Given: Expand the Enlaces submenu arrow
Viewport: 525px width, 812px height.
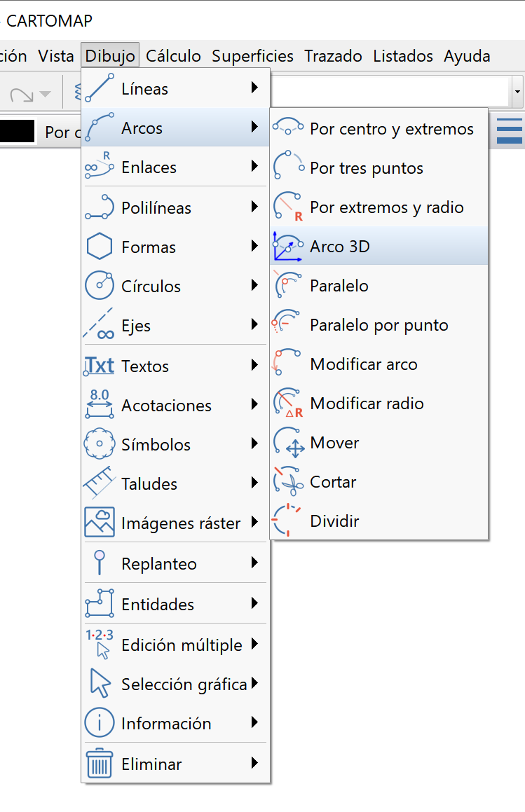Looking at the screenshot, I should 254,166.
